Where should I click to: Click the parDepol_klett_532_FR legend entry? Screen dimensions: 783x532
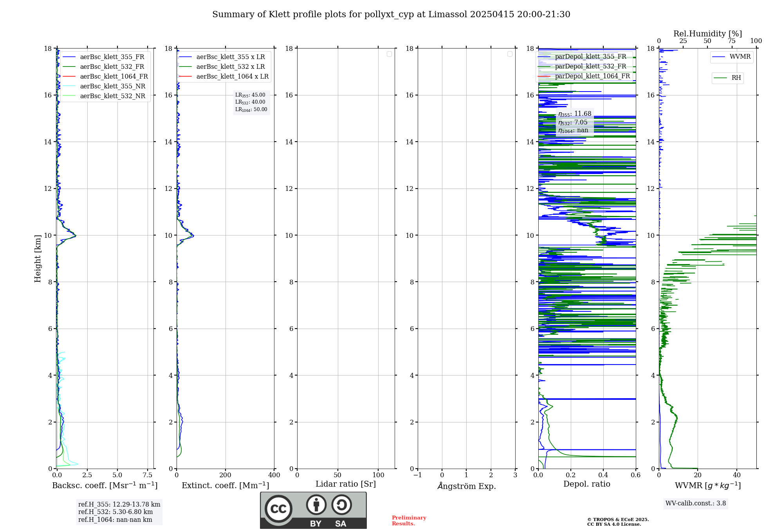[x=590, y=66]
